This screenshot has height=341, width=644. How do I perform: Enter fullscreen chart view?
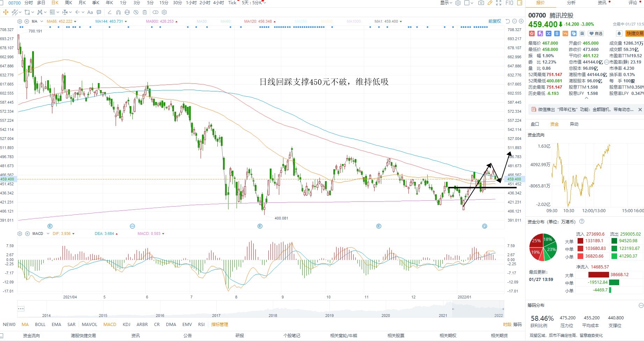click(x=499, y=3)
